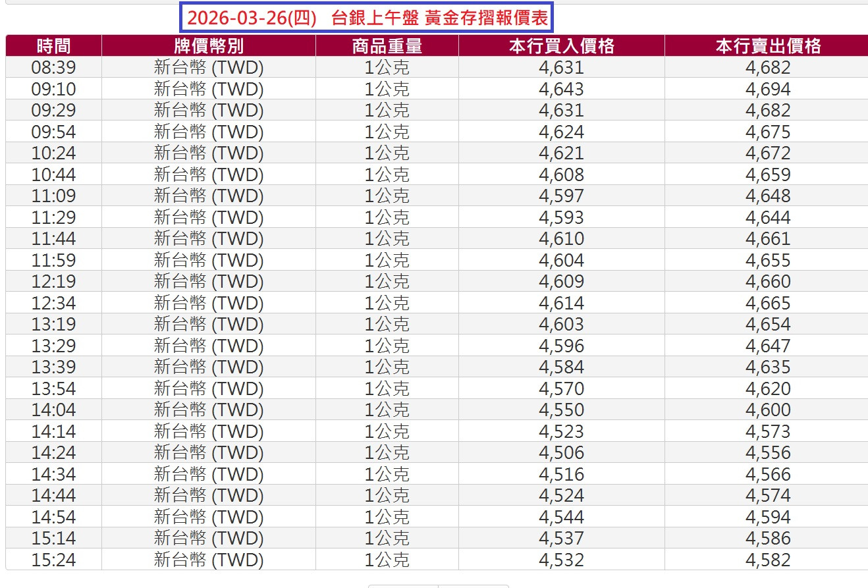
Task: Click sell price 4,586 in the 15:14 row
Action: coord(768,538)
